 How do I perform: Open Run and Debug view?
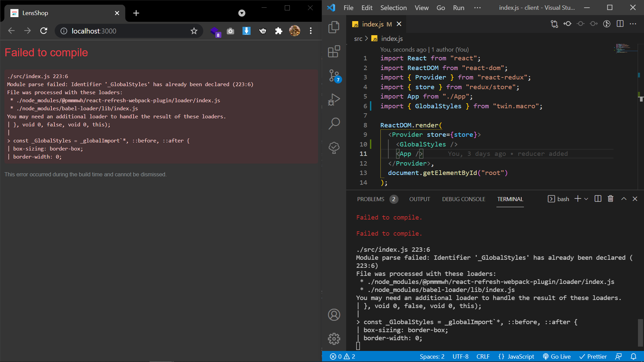334,99
